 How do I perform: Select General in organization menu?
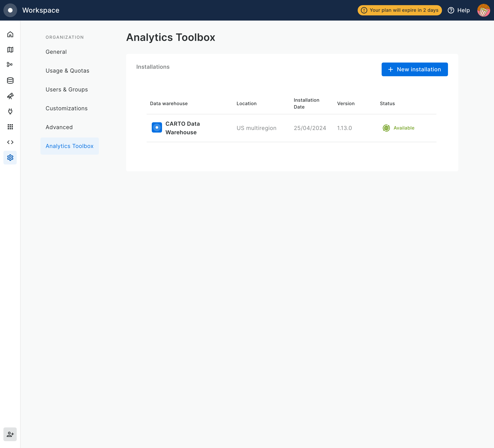(56, 52)
